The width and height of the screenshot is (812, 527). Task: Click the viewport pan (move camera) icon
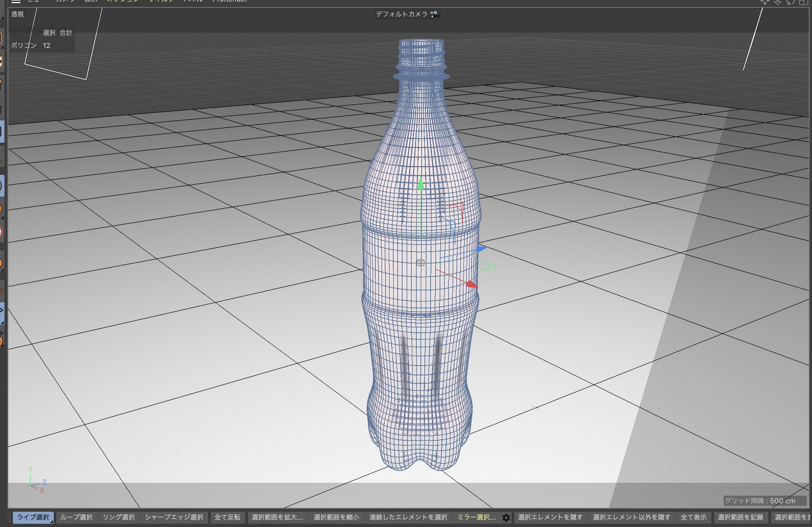764,2
